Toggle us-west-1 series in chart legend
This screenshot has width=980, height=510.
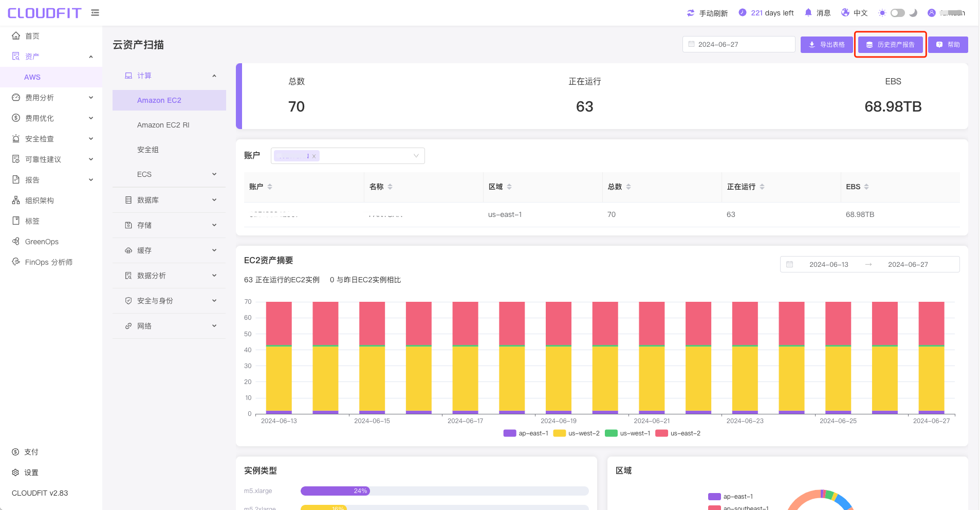[x=627, y=433]
